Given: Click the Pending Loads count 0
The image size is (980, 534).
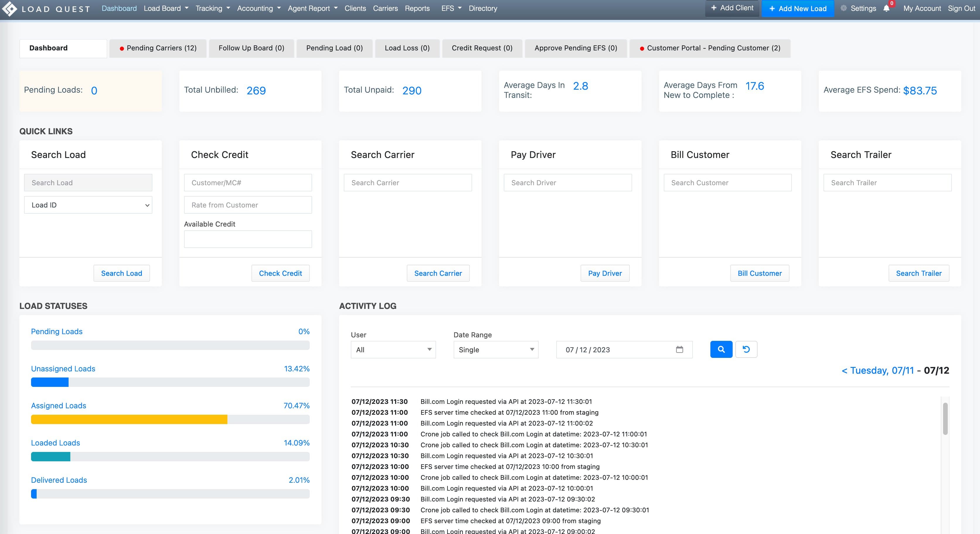Looking at the screenshot, I should click(x=94, y=91).
